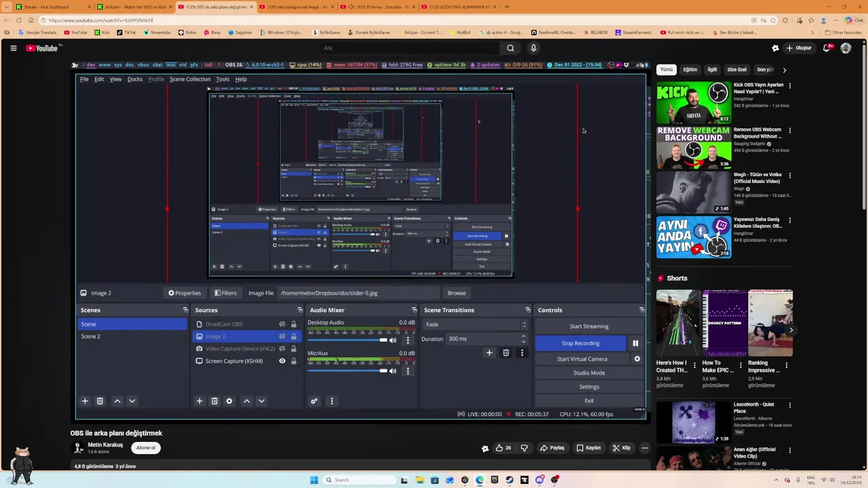Share video with Paylaş button
Viewport: 868px width, 488px height.
pos(552,448)
